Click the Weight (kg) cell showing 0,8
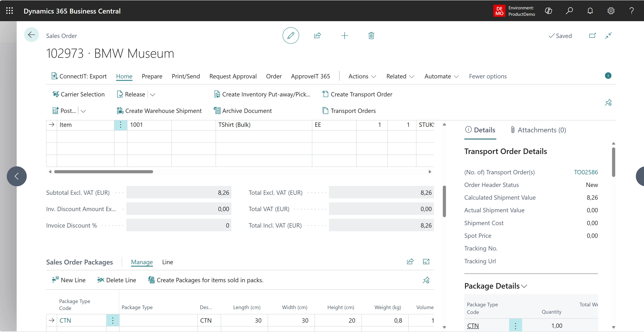The image size is (644, 332). 385,320
